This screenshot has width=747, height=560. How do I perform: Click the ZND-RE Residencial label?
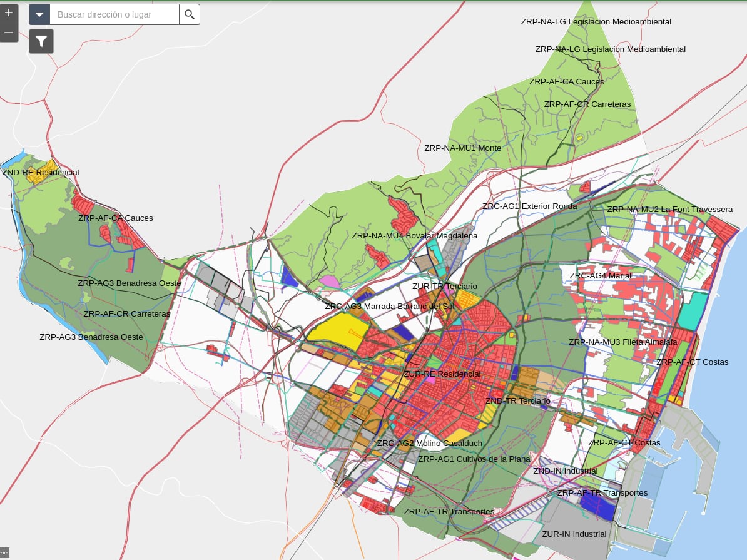click(x=41, y=173)
